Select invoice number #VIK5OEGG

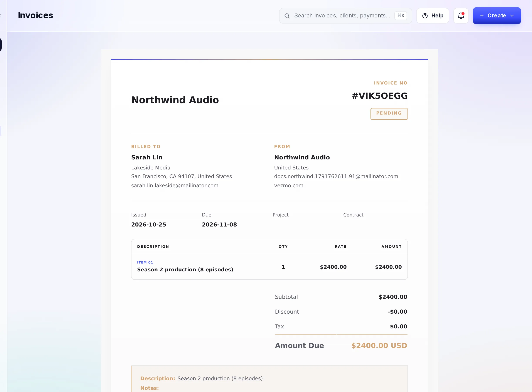coord(379,96)
